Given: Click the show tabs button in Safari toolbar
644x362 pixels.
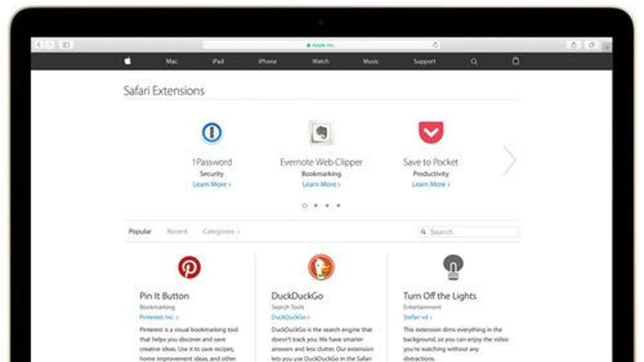Looking at the screenshot, I should (592, 45).
